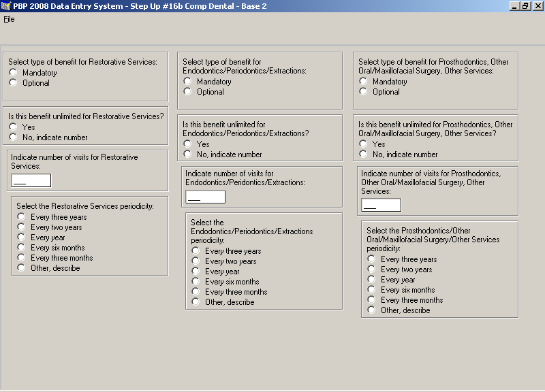Screen dimensions: 545x392
Task: Select Optional for Restorative Services benefit type
Action: point(13,82)
